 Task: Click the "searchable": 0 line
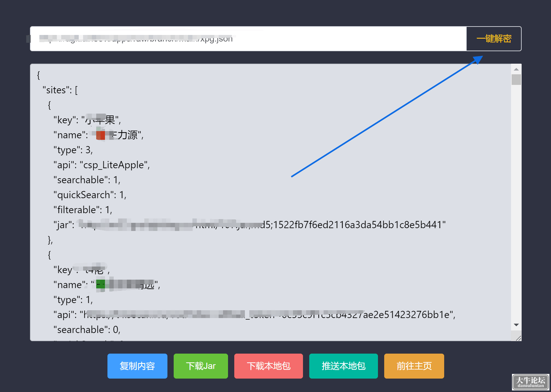click(87, 330)
